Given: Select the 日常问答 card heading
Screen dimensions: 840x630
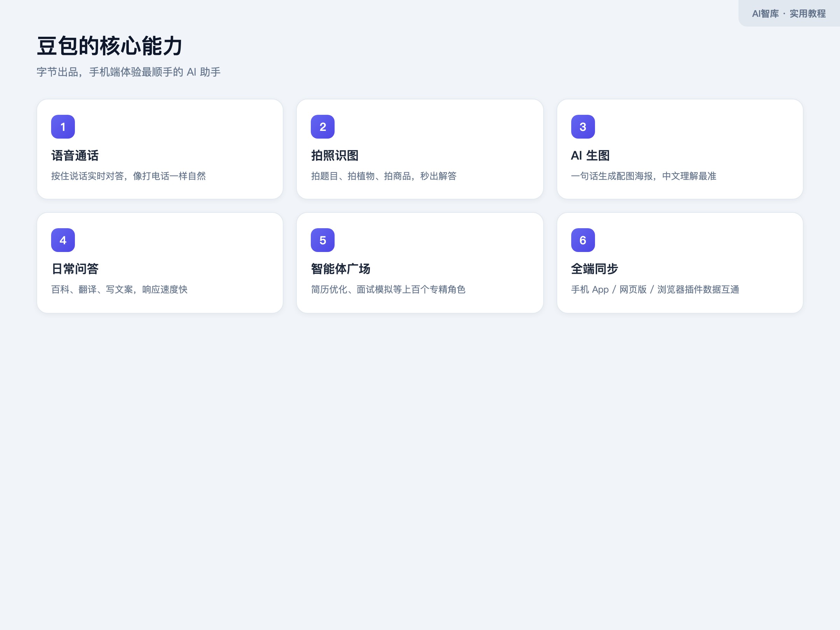Looking at the screenshot, I should click(75, 269).
